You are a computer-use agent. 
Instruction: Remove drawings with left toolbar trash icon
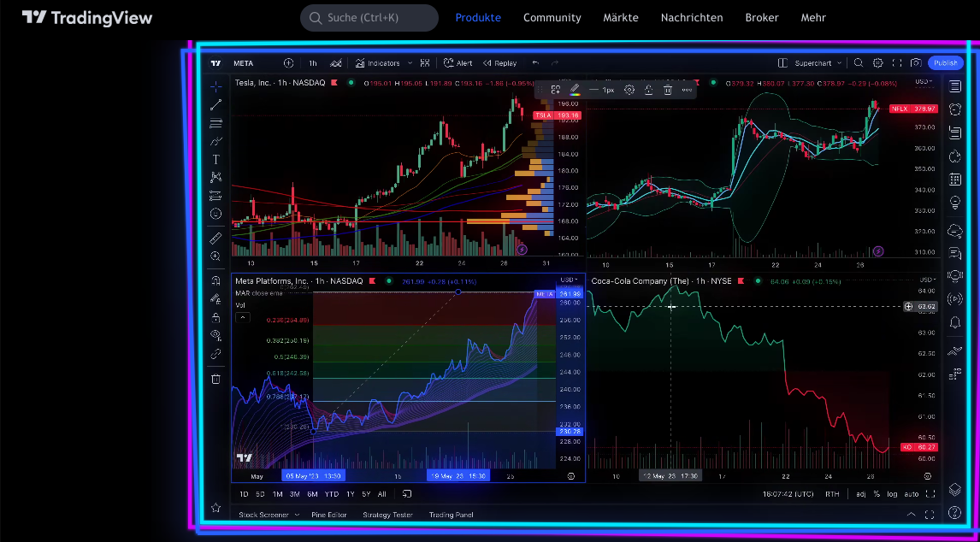(215, 379)
